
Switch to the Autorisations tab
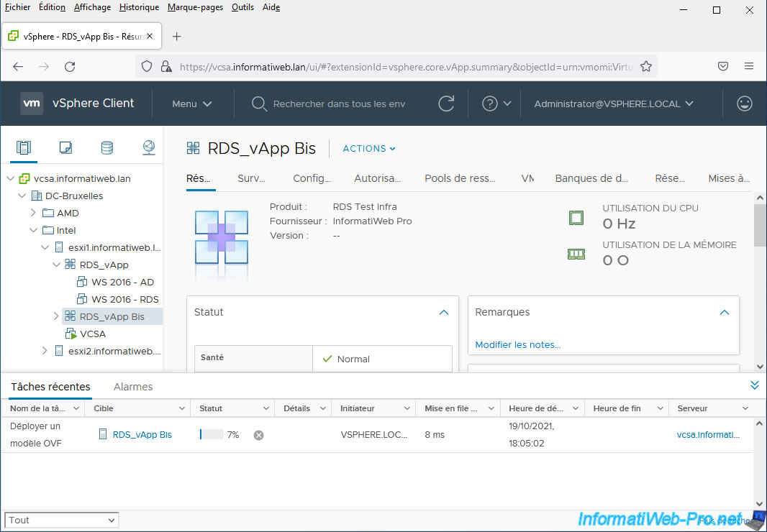pos(378,178)
